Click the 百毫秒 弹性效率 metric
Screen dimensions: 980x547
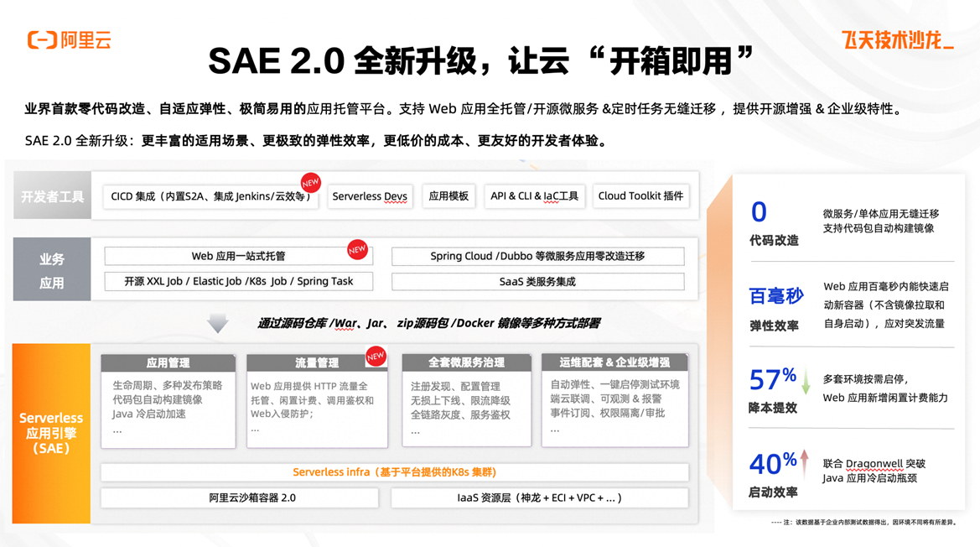pyautogui.click(x=775, y=308)
